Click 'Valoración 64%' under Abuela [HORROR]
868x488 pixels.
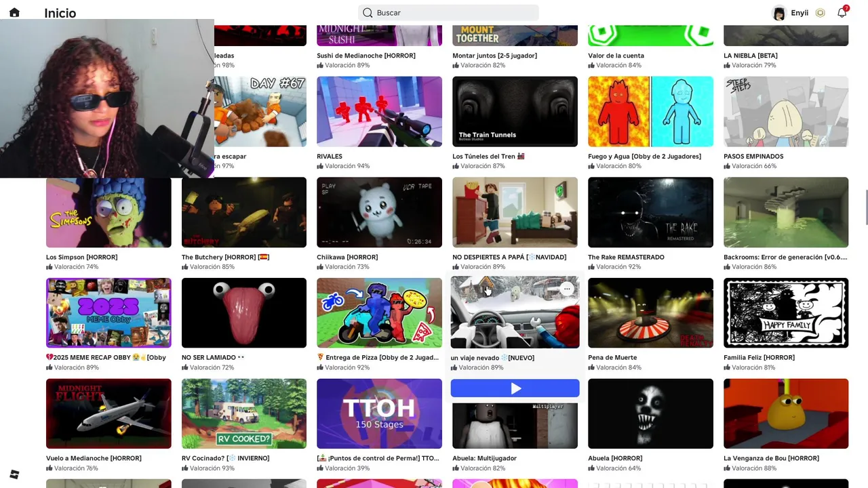coord(614,468)
